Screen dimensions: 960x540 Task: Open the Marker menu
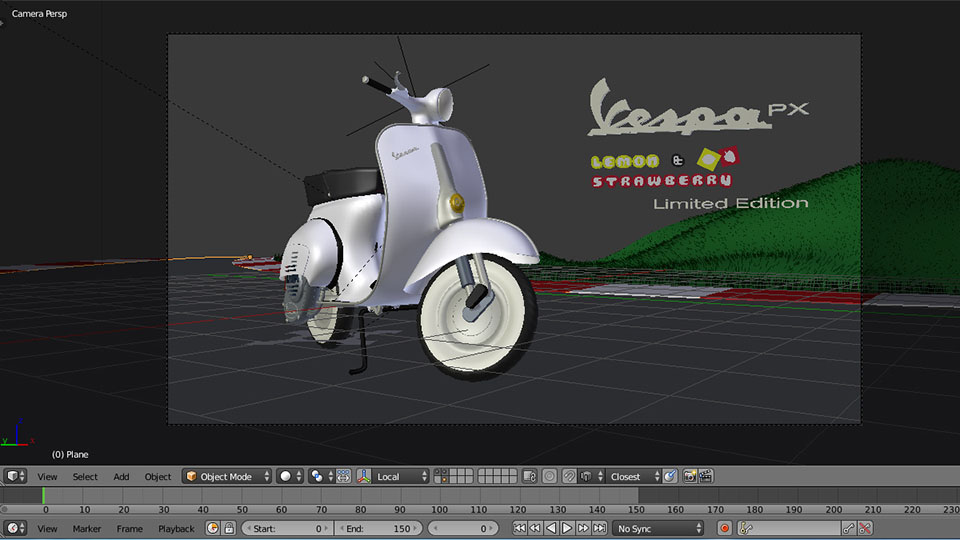tap(86, 528)
